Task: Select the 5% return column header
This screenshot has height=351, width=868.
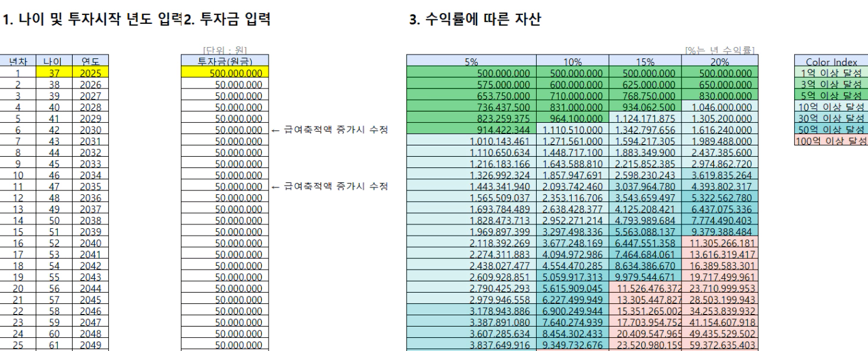Action: click(x=472, y=61)
